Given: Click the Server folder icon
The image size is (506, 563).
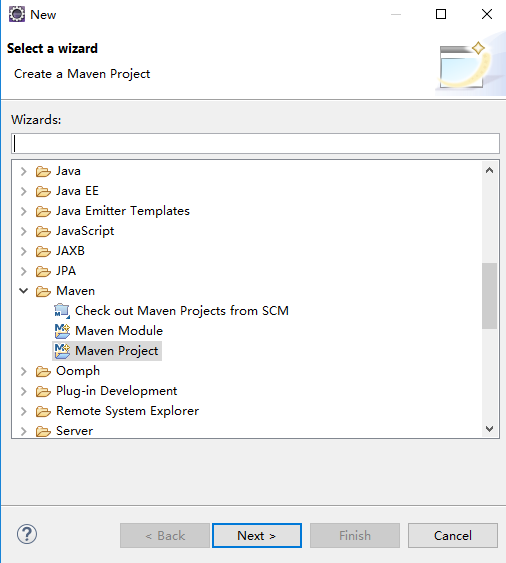Looking at the screenshot, I should click(43, 431).
